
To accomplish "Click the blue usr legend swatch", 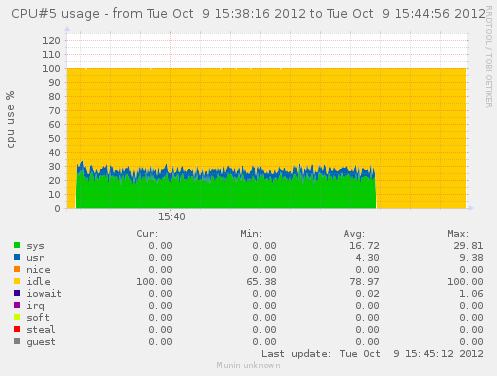I will click(x=17, y=257).
